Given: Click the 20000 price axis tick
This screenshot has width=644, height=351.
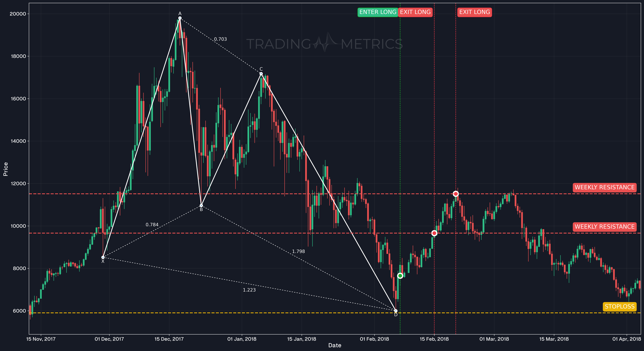Looking at the screenshot, I should [x=18, y=14].
